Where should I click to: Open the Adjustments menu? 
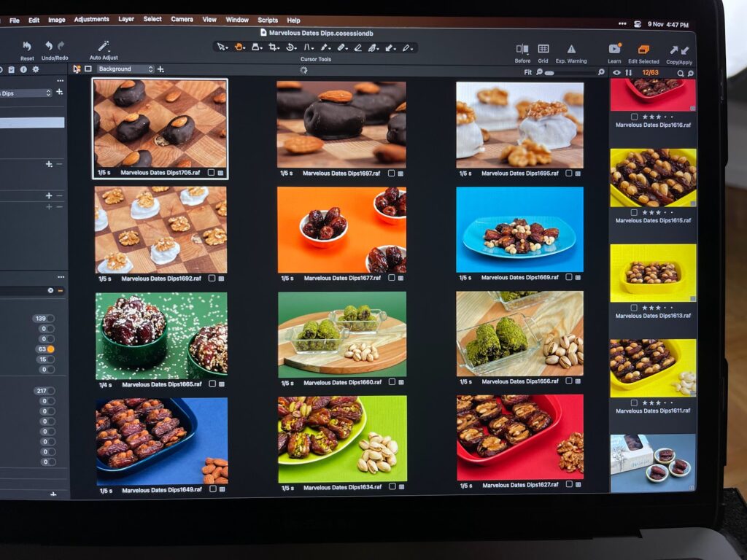(91, 20)
